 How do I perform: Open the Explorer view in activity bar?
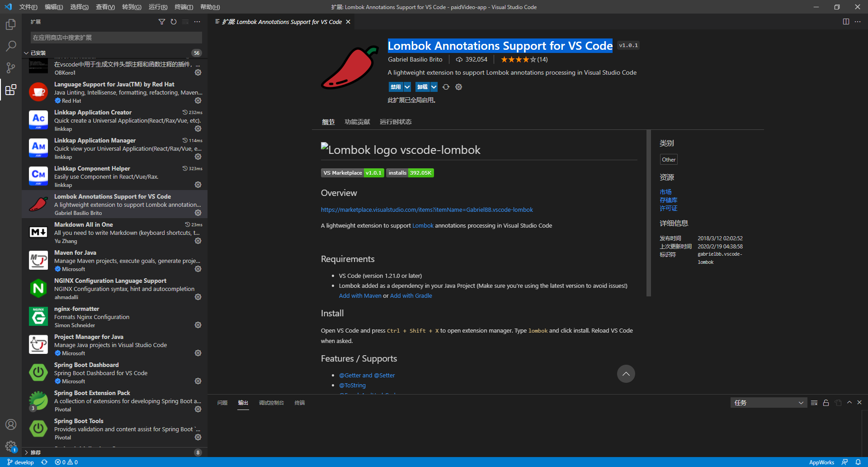pyautogui.click(x=11, y=24)
